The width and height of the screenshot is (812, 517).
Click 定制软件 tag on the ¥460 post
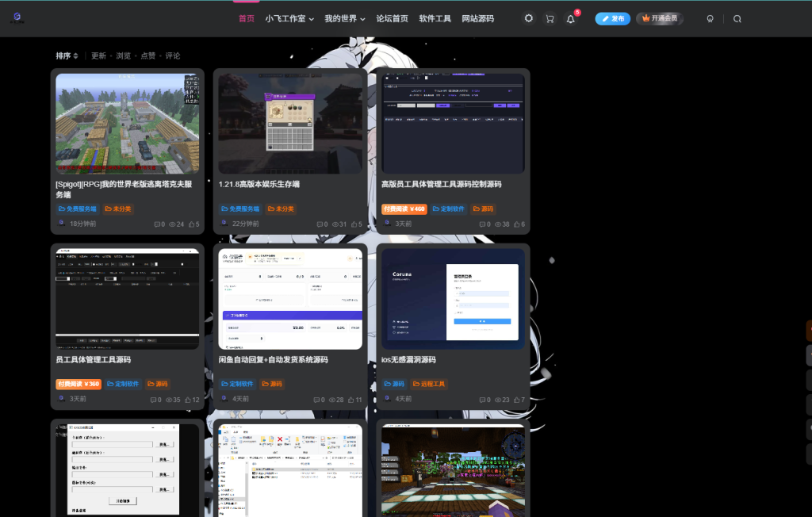pyautogui.click(x=449, y=209)
